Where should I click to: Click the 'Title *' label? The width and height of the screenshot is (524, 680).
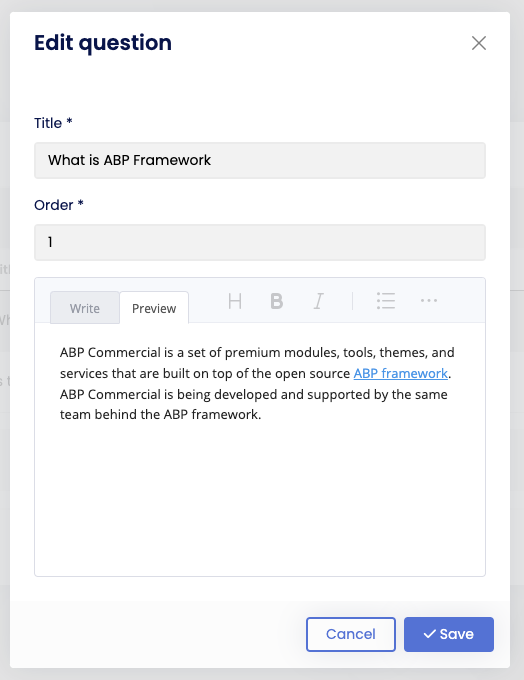pos(53,123)
